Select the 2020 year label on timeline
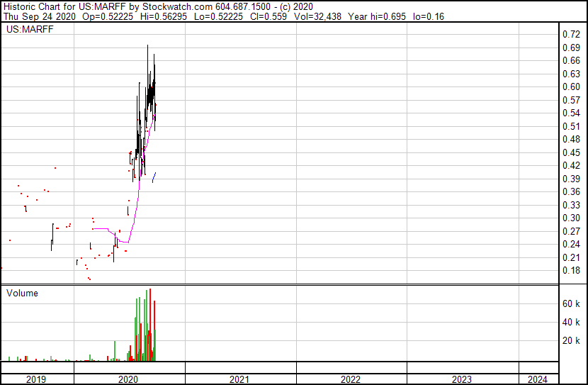588x385 pixels. pyautogui.click(x=128, y=379)
